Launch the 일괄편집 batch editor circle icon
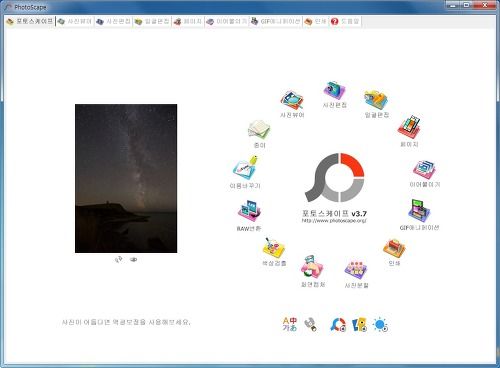Image resolution: width=500 pixels, height=368 pixels. (376, 99)
